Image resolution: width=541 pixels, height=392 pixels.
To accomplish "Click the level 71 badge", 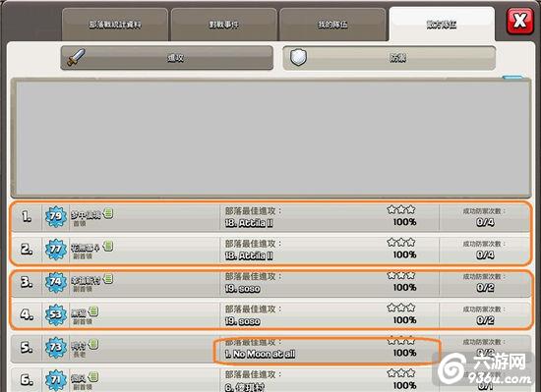I will point(56,380).
